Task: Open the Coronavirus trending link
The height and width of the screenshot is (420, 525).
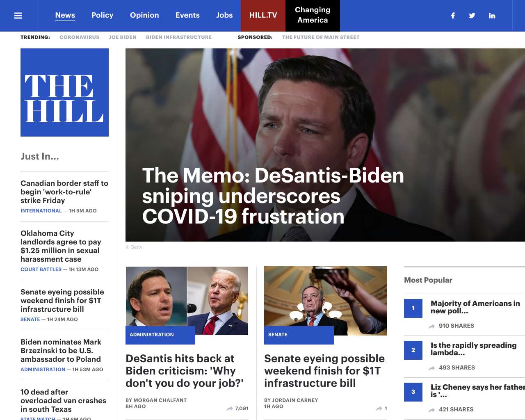Action: click(80, 37)
